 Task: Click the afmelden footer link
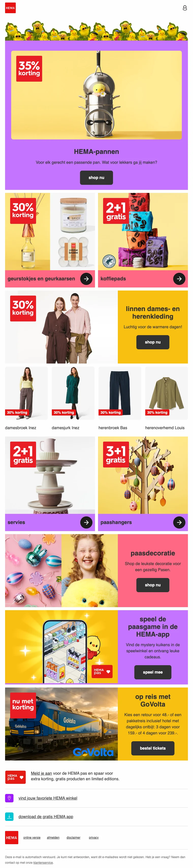53,837
